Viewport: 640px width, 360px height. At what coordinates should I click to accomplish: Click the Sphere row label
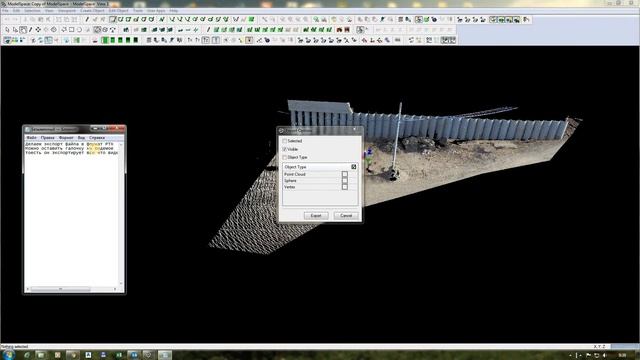click(x=290, y=180)
